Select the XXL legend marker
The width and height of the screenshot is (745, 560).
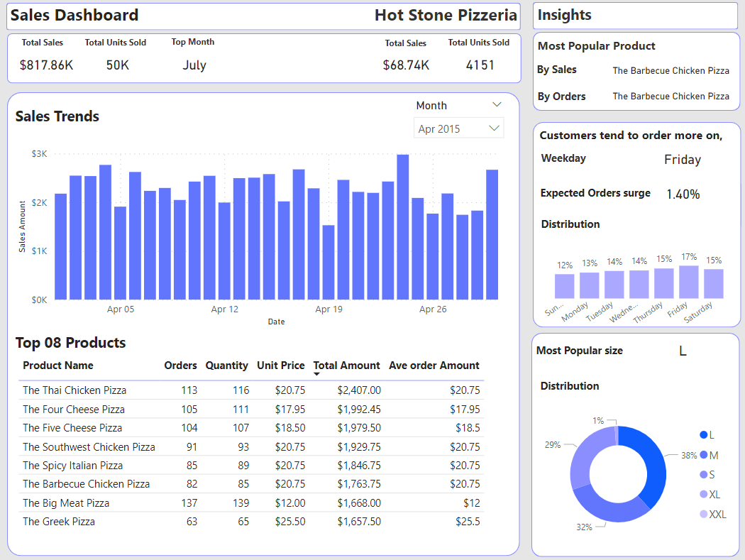tap(704, 514)
